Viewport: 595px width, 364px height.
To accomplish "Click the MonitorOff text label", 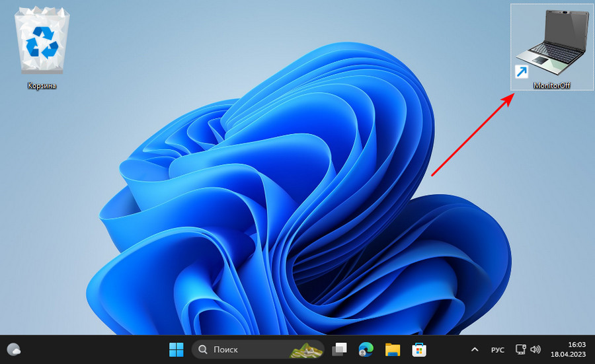I will (552, 85).
